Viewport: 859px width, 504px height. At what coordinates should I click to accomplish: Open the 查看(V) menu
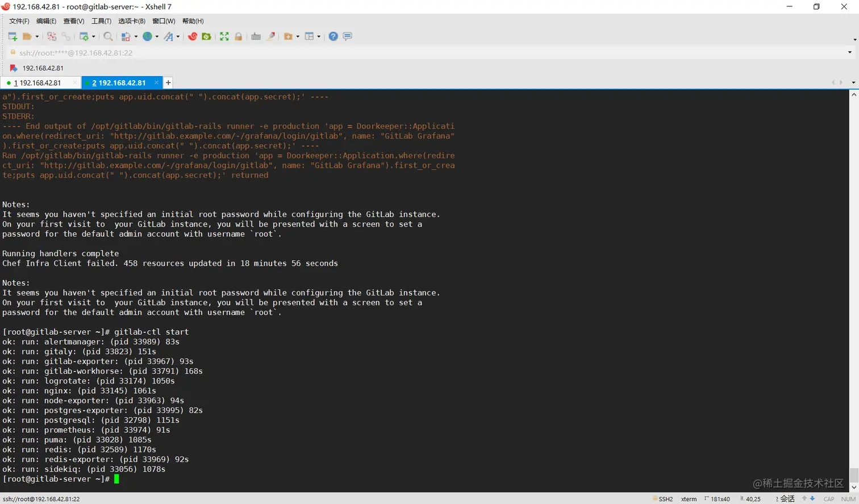(74, 21)
